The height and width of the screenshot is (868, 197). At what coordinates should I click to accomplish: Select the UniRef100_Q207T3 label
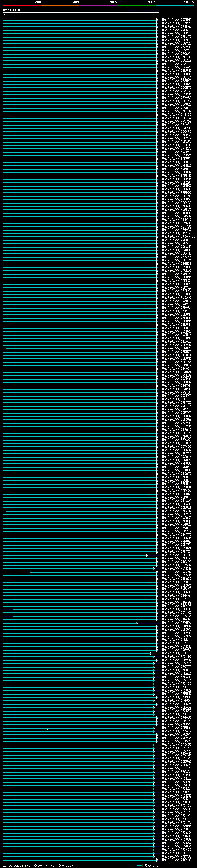click(177, 535)
